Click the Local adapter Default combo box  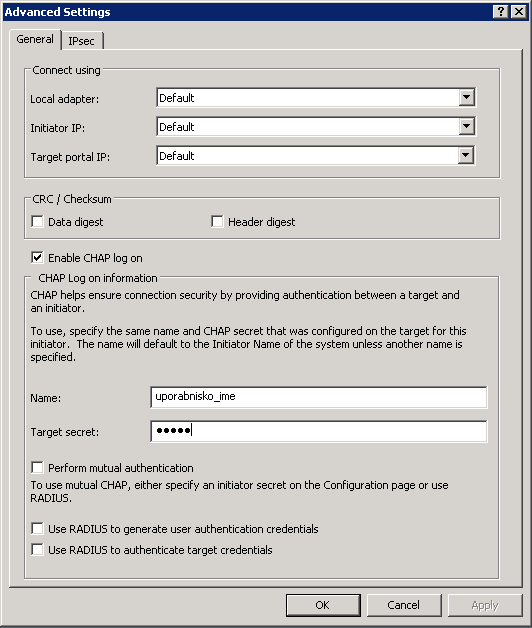click(316, 97)
